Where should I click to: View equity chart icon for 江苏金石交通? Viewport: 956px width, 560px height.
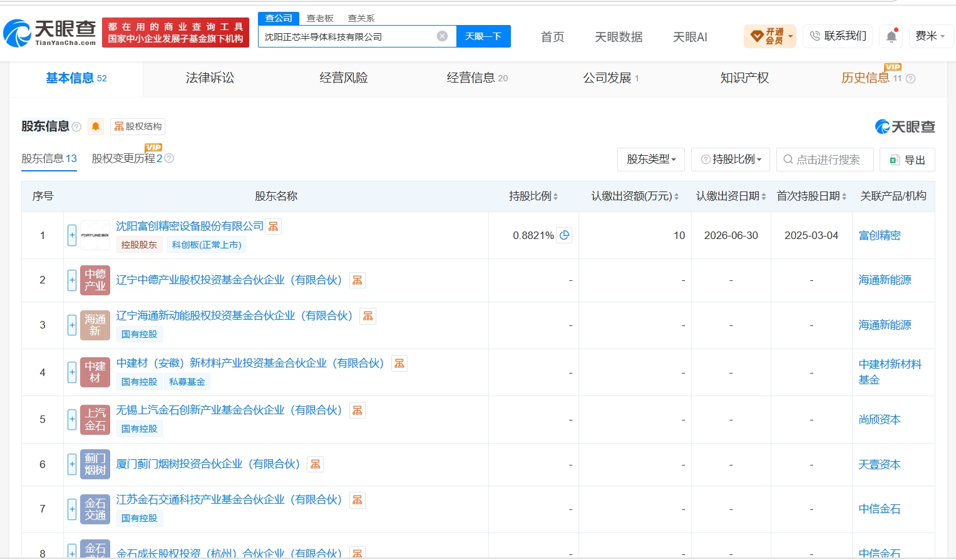(357, 500)
